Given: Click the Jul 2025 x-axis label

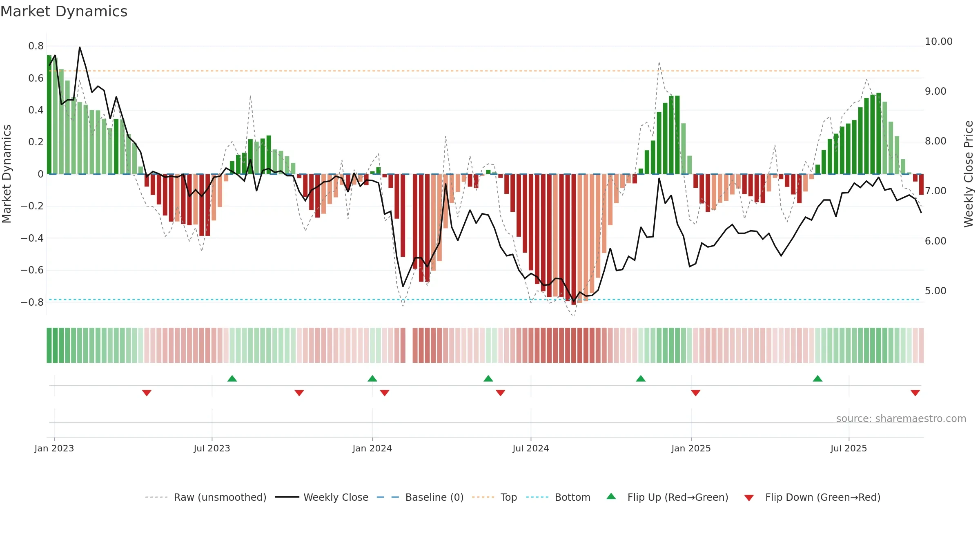Looking at the screenshot, I should click(849, 448).
